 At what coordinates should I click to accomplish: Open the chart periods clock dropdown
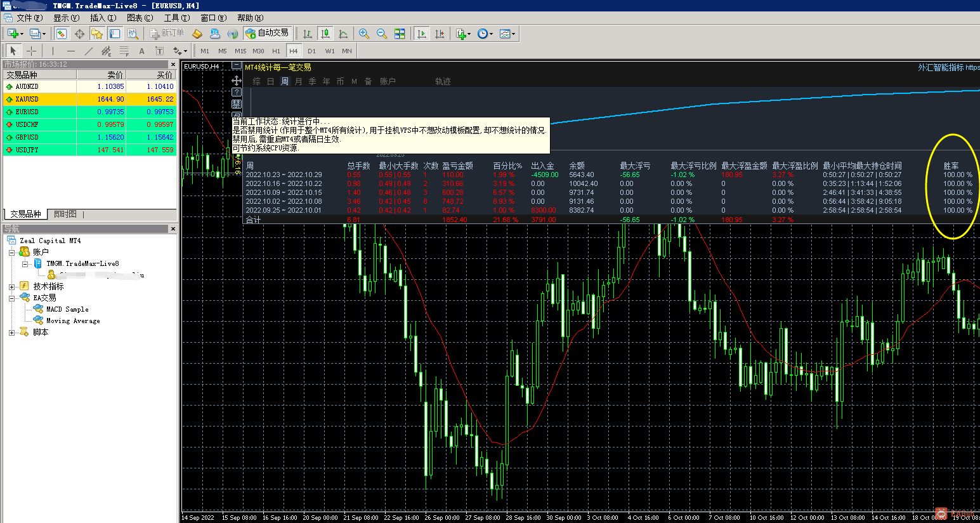(x=485, y=34)
